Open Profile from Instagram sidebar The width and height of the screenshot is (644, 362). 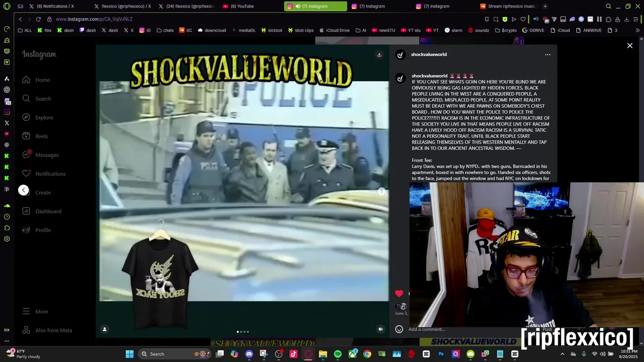coord(37,230)
